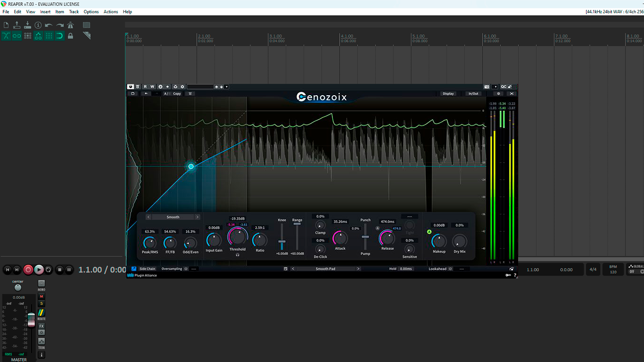
Task: Click the Undo arrow icon
Action: [x=49, y=25]
